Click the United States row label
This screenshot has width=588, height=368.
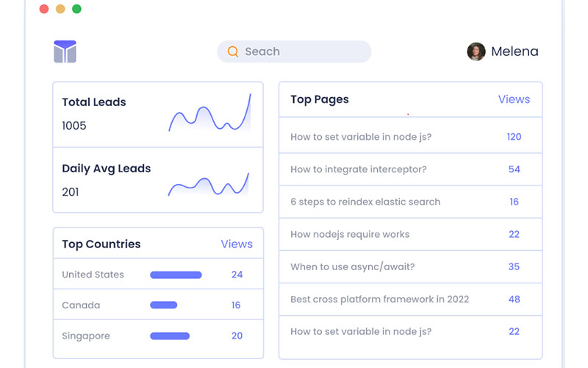[93, 275]
